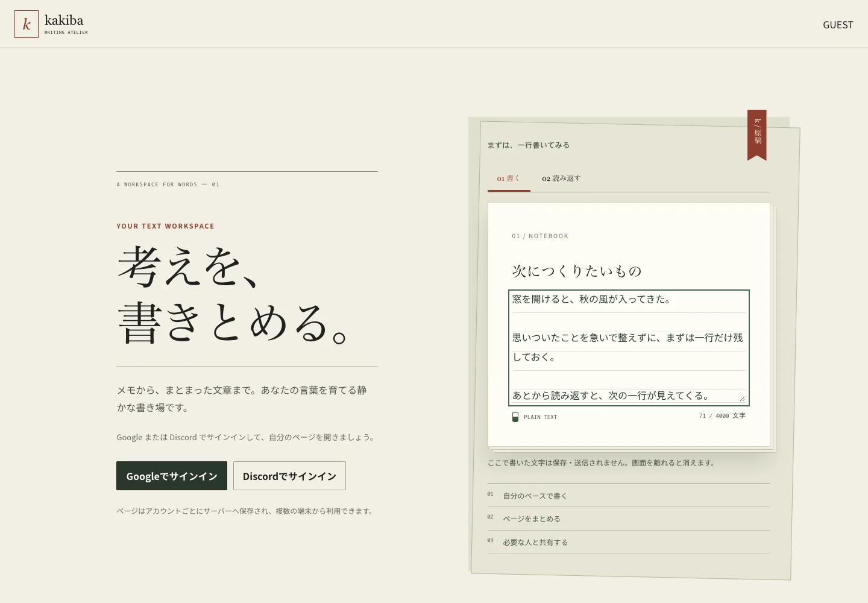Sign in with the Discordでサインイン button
Viewport: 868px width, 603px height.
pos(289,476)
